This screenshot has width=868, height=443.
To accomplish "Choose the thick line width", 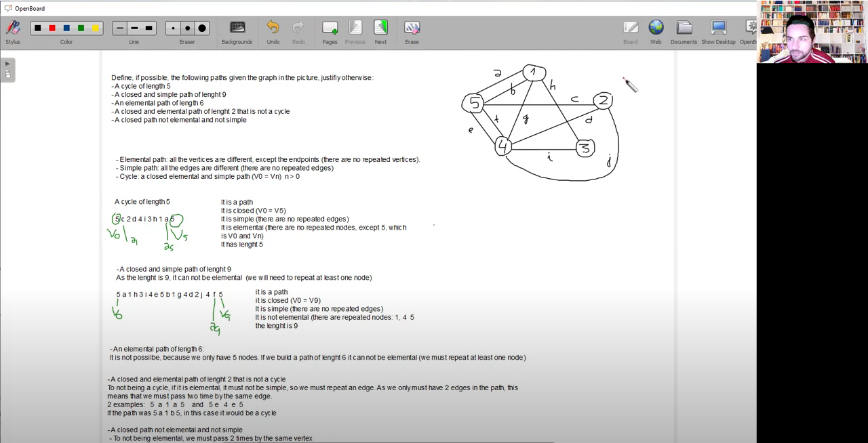I will 149,28.
